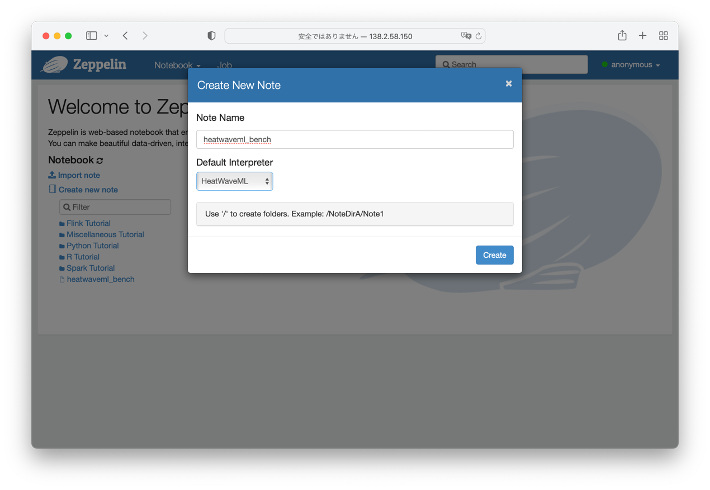Focus the Note Name input field
Viewport: 710px width, 490px height.
pyautogui.click(x=355, y=139)
